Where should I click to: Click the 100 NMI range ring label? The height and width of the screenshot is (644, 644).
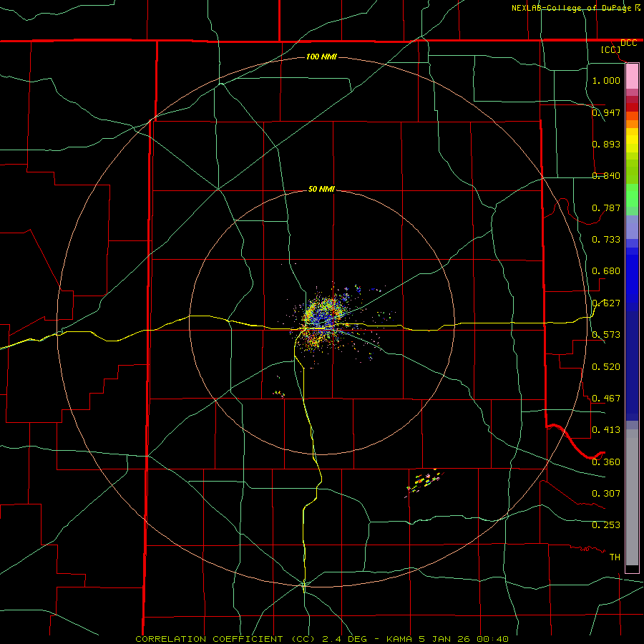(x=321, y=57)
